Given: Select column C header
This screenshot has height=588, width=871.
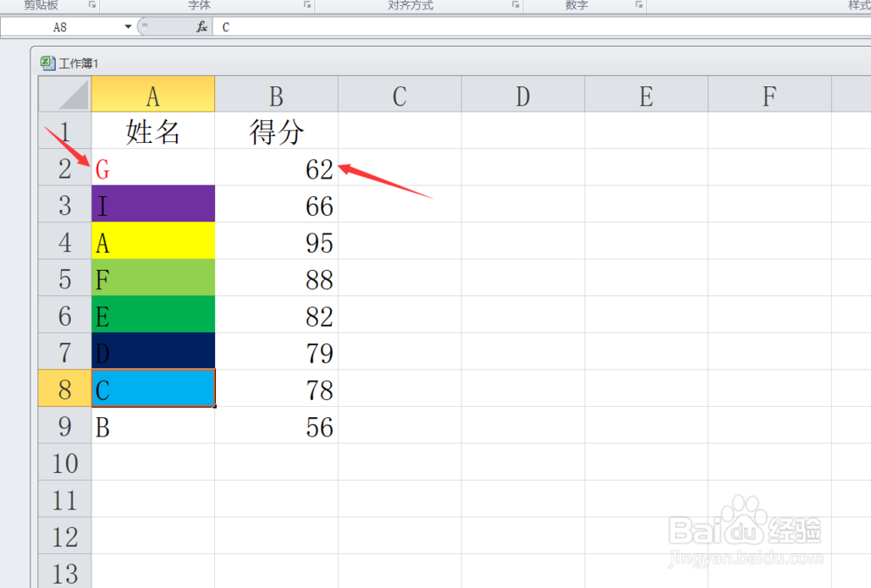Looking at the screenshot, I should [400, 94].
